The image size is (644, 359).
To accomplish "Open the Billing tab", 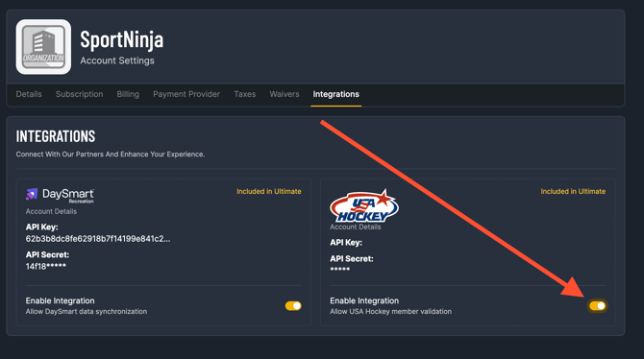I will pyautogui.click(x=128, y=94).
